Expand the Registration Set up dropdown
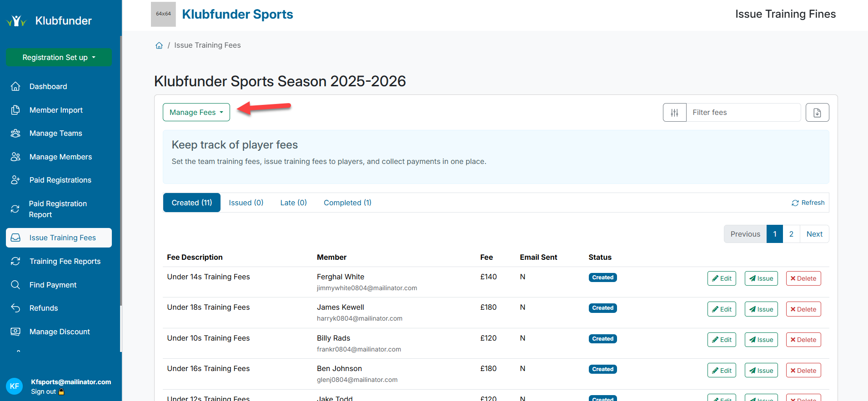Image resolution: width=868 pixels, height=401 pixels. point(59,57)
